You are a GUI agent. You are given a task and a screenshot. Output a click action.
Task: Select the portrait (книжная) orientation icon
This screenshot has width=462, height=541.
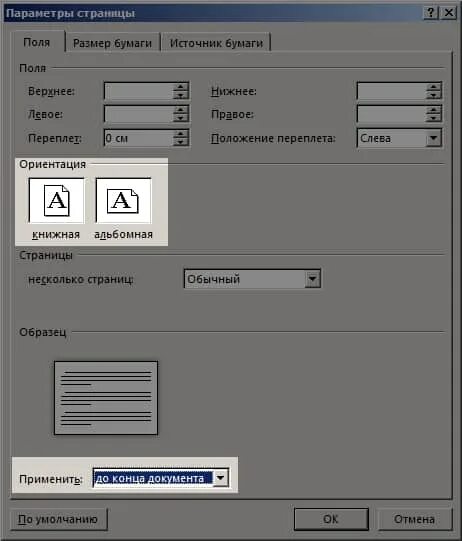tap(57, 200)
